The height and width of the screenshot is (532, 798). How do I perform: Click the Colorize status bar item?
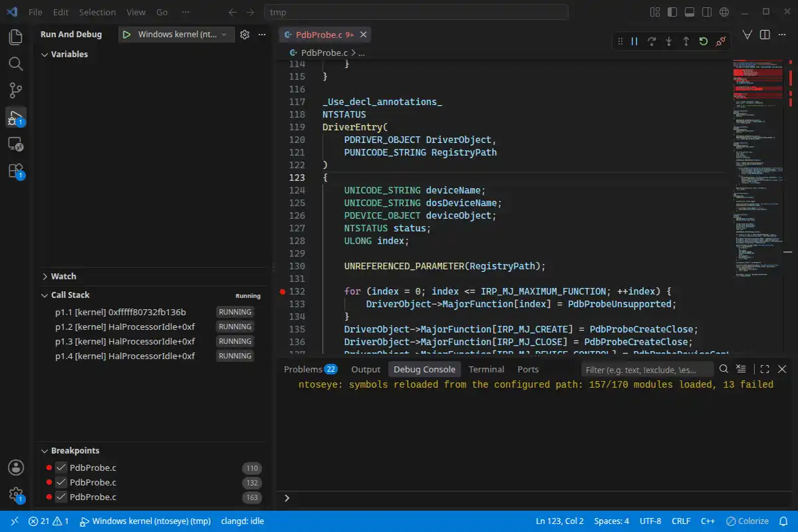[747, 521]
